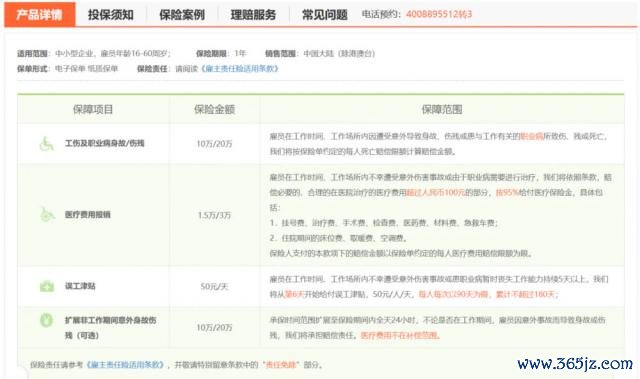The height and width of the screenshot is (379, 640).
Task: Click the 责任免除 highlighted text in the footer
Action: pyautogui.click(x=280, y=365)
